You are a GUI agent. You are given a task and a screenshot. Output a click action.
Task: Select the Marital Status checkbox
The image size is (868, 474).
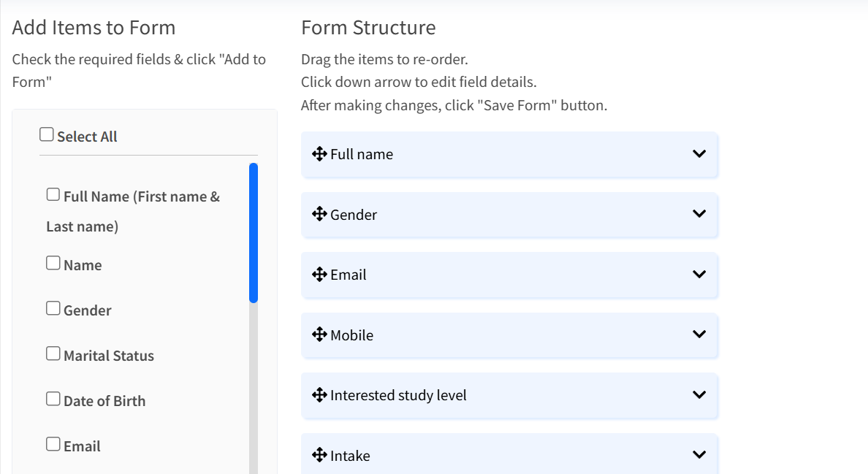[53, 354]
